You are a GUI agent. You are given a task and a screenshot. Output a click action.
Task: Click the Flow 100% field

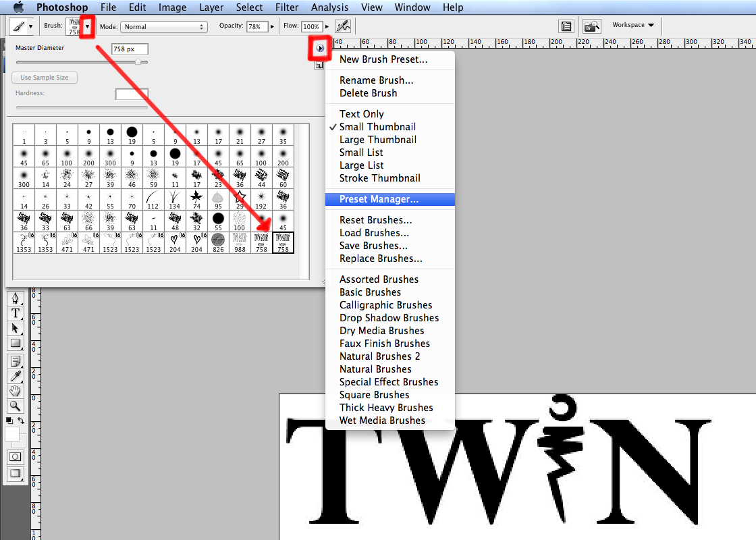pyautogui.click(x=311, y=26)
